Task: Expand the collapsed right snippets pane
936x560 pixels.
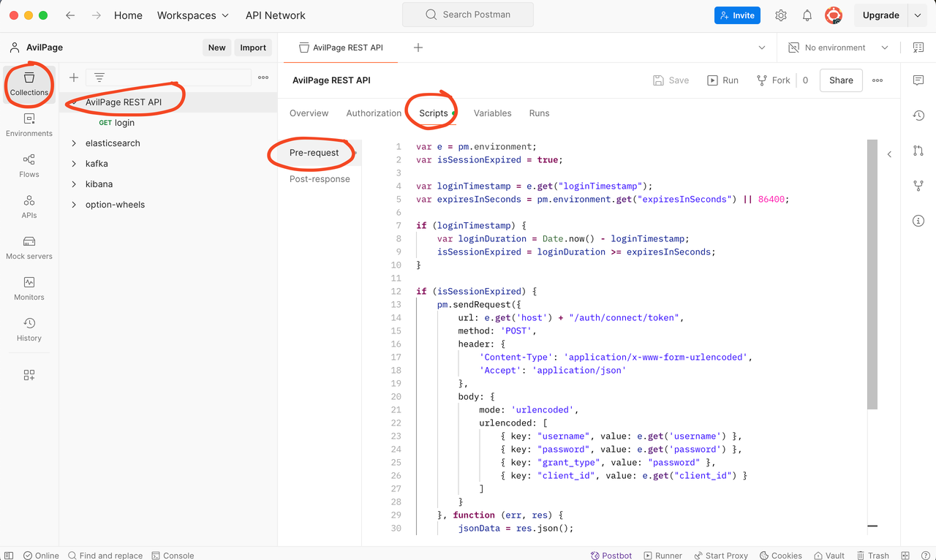Action: [x=889, y=154]
